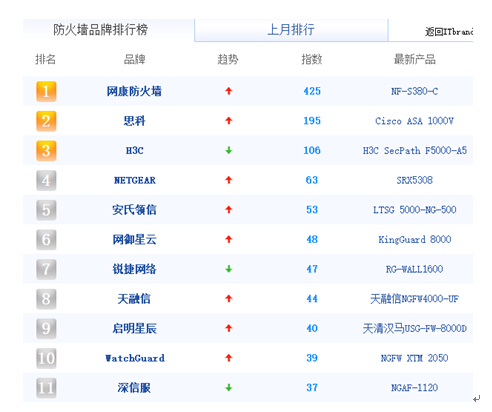
Task: Click the red up arrow for 安氏领信
Action: pos(229,210)
